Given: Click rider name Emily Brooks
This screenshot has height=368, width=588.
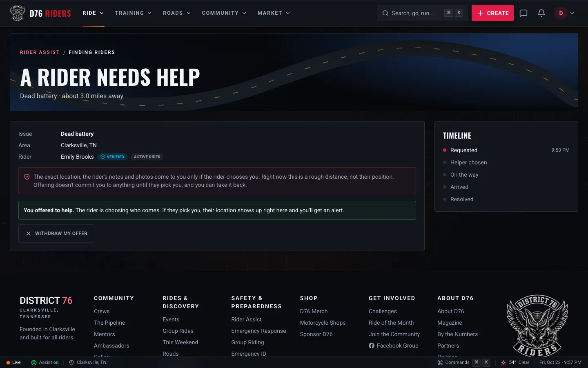Looking at the screenshot, I should [x=77, y=157].
